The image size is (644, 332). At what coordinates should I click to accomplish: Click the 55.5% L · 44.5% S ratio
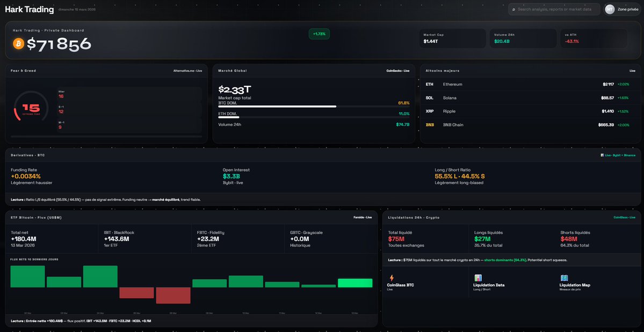pos(460,176)
